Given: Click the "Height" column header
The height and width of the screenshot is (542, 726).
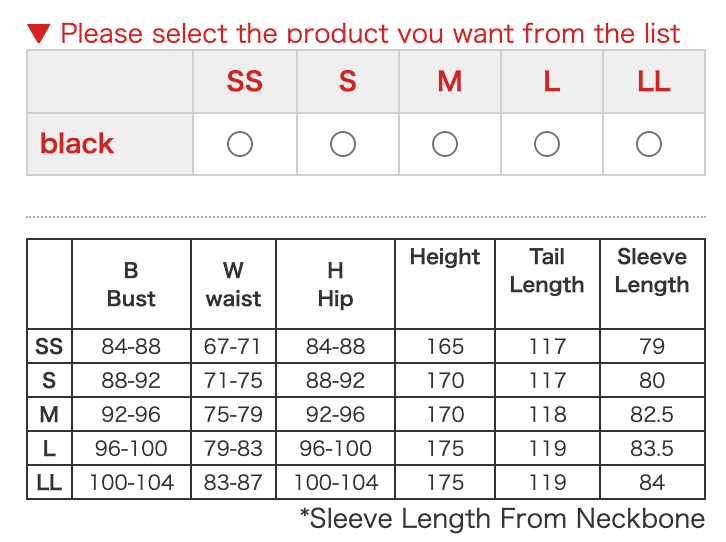Looking at the screenshot, I should pos(445,257).
